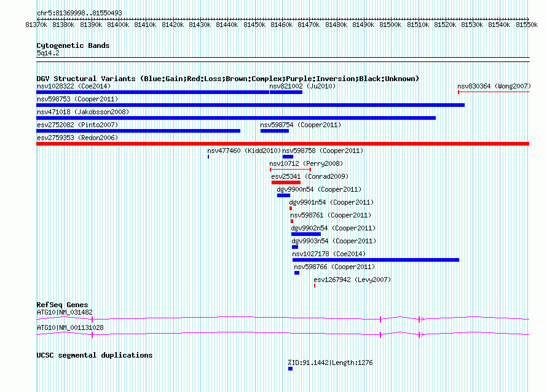Click the nsv471018 (Jakobsson2008) label

pyautogui.click(x=83, y=112)
